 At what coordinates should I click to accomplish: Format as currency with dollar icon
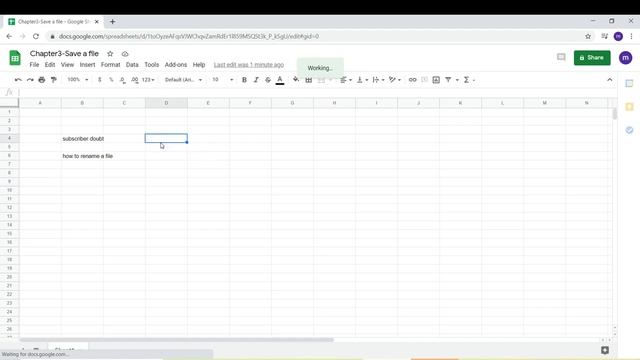coord(100,80)
